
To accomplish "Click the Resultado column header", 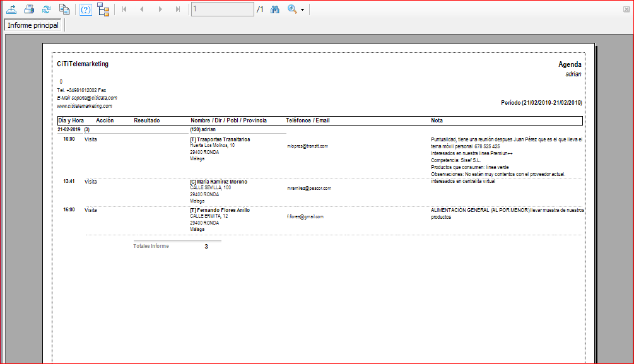I will coord(147,120).
